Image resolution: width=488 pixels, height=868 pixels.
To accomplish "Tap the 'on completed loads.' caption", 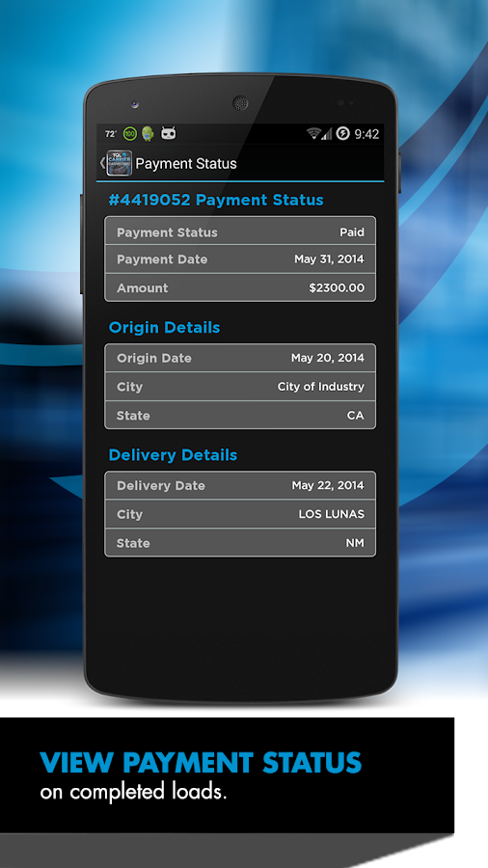I will coord(133,792).
